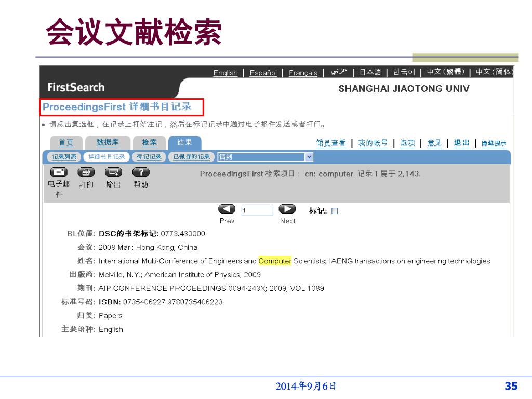Switch to the 数据库 tab
Image resolution: width=532 pixels, height=399 pixels.
(108, 142)
